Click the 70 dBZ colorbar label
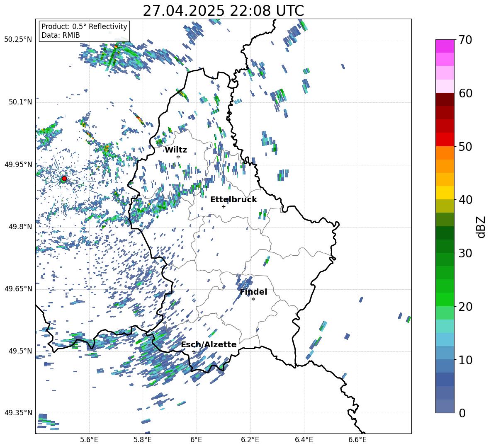Image resolution: width=491 pixels, height=448 pixels. 465,40
